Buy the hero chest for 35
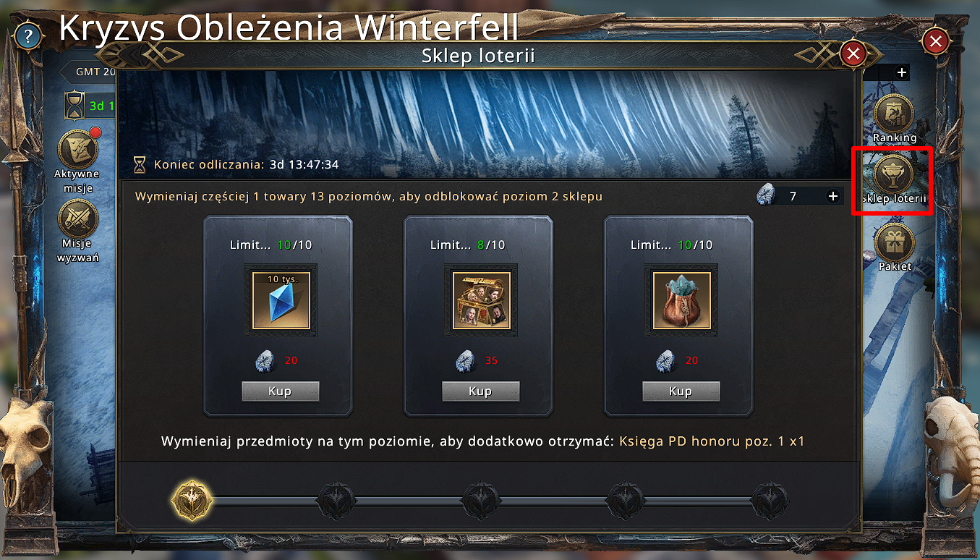Image resolution: width=980 pixels, height=560 pixels. pyautogui.click(x=480, y=391)
